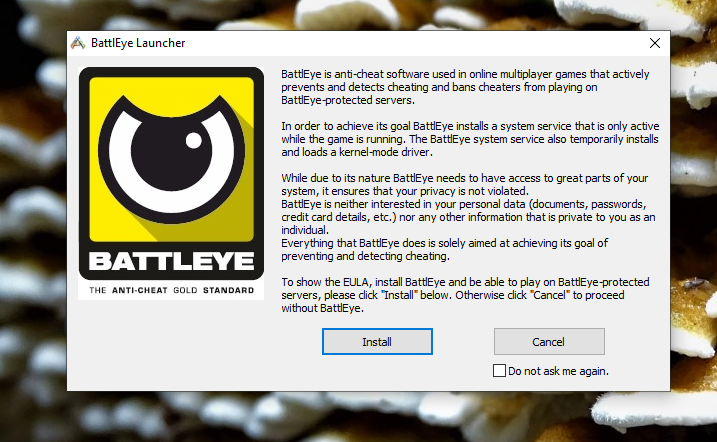Click the paragraph starting 'While due to its nature'
The width and height of the screenshot is (717, 442).
[x=465, y=184]
